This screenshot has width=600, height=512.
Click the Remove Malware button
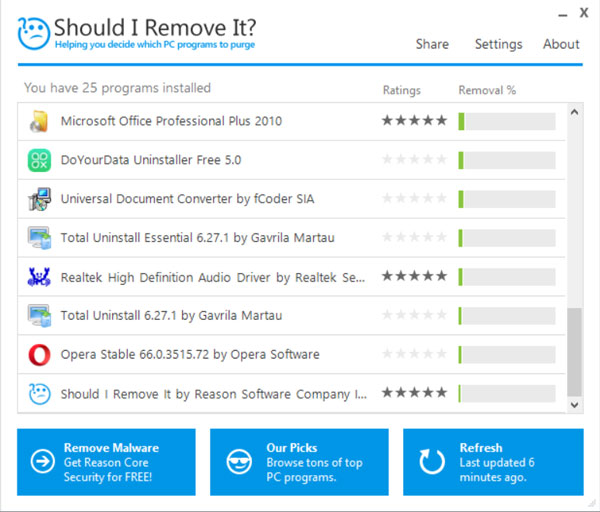[106, 462]
